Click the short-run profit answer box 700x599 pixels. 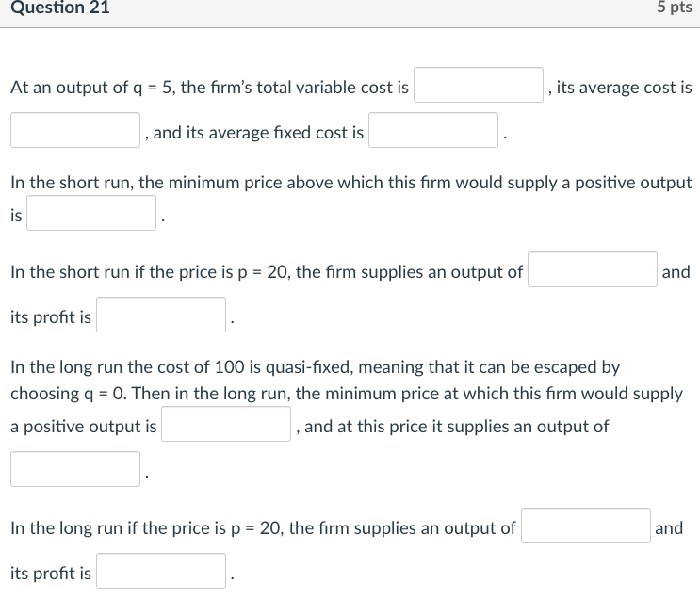tap(161, 316)
